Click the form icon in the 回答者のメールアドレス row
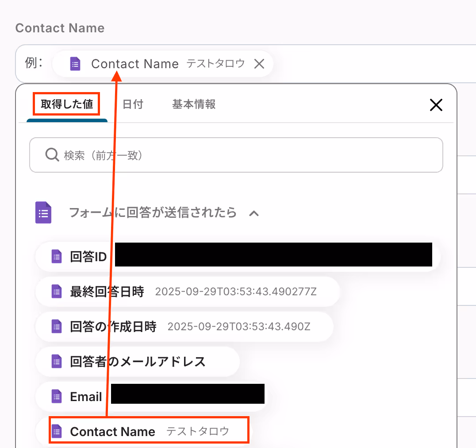Screen dimensions: 476x448 tap(57, 361)
